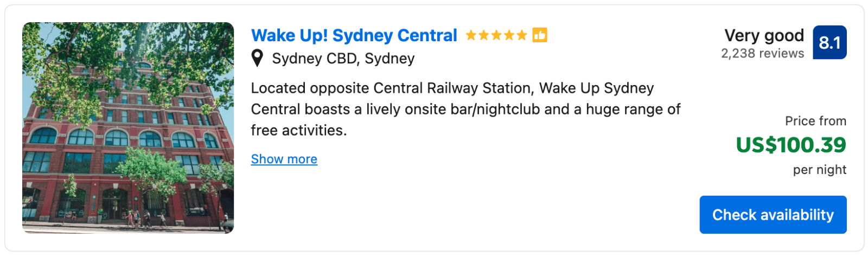Click the blue 8.1 score badge
Image resolution: width=868 pixels, height=257 pixels.
click(829, 42)
